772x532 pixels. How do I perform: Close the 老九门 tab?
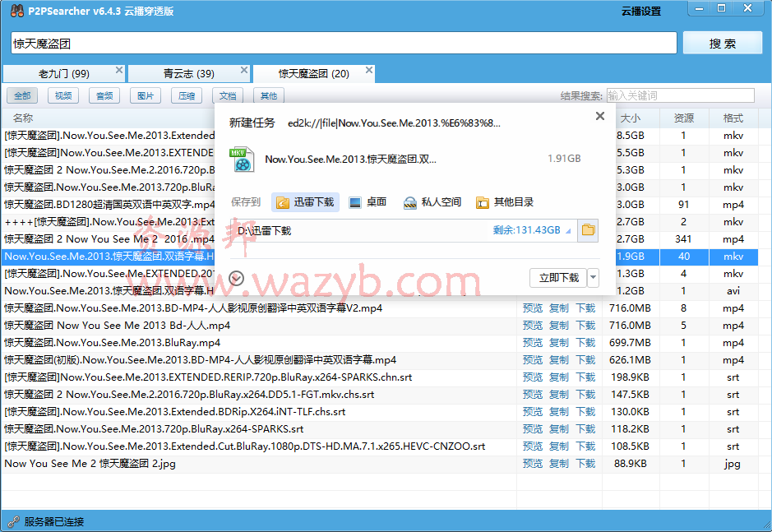pyautogui.click(x=118, y=70)
